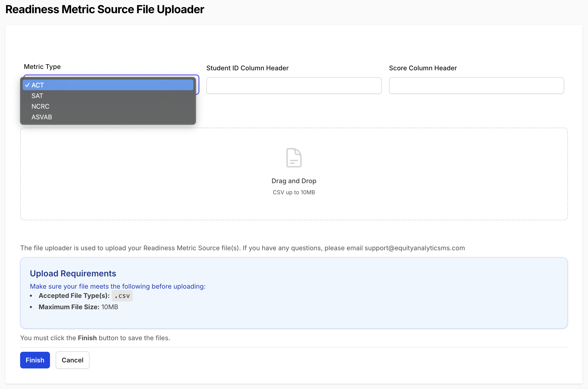Click the Score Column Header label

(x=423, y=68)
